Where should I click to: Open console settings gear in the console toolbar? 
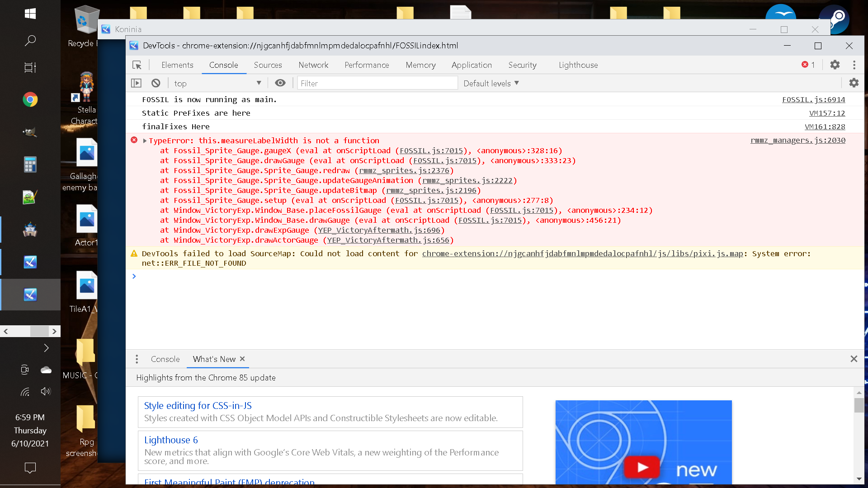[x=854, y=83]
